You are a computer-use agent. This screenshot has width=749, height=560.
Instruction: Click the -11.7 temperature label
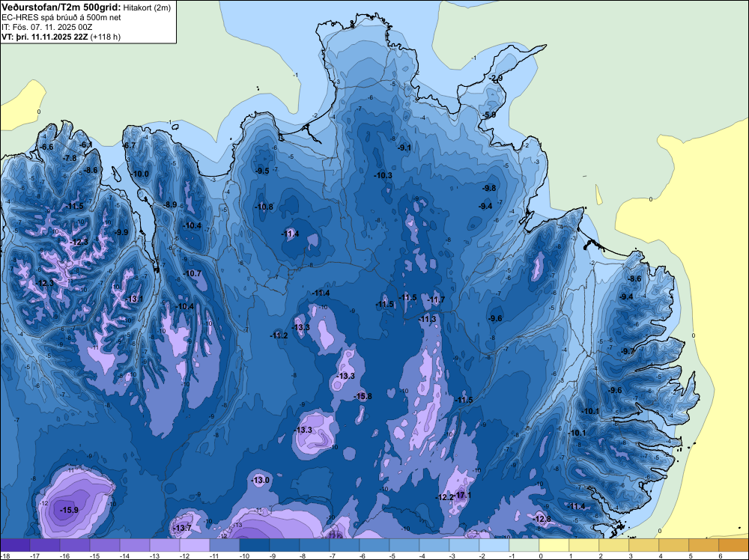(x=436, y=299)
